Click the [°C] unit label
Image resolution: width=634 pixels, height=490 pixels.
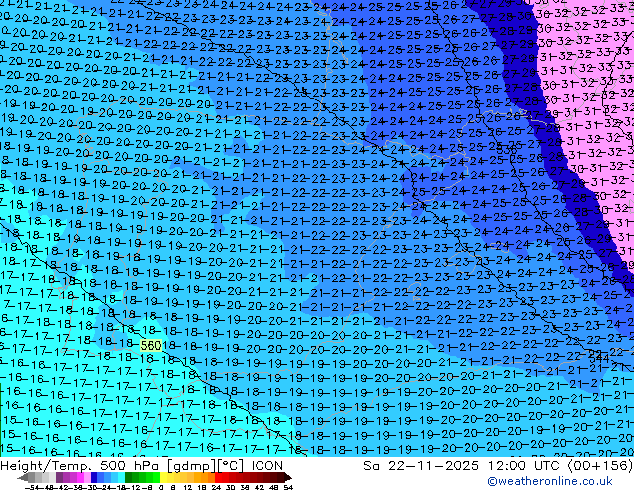tap(230, 466)
